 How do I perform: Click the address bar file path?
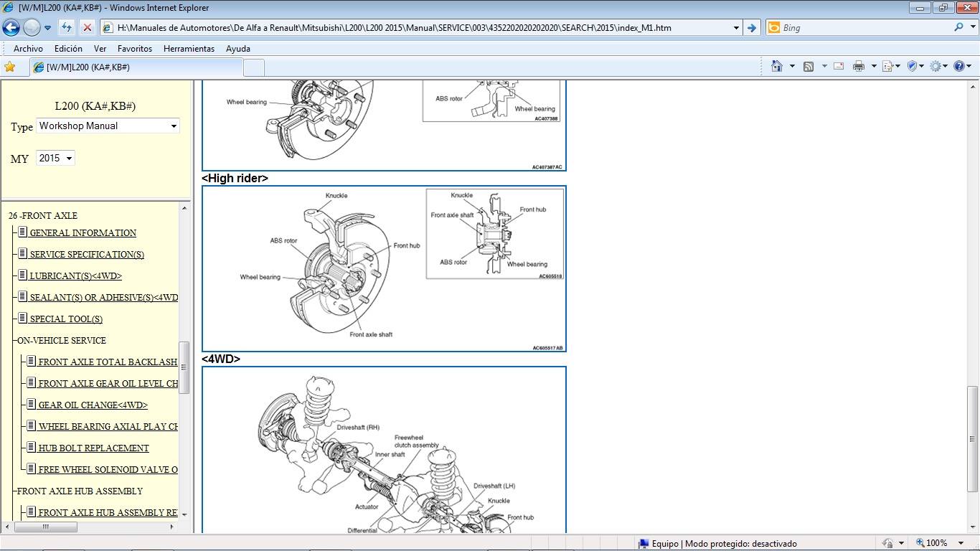point(395,28)
